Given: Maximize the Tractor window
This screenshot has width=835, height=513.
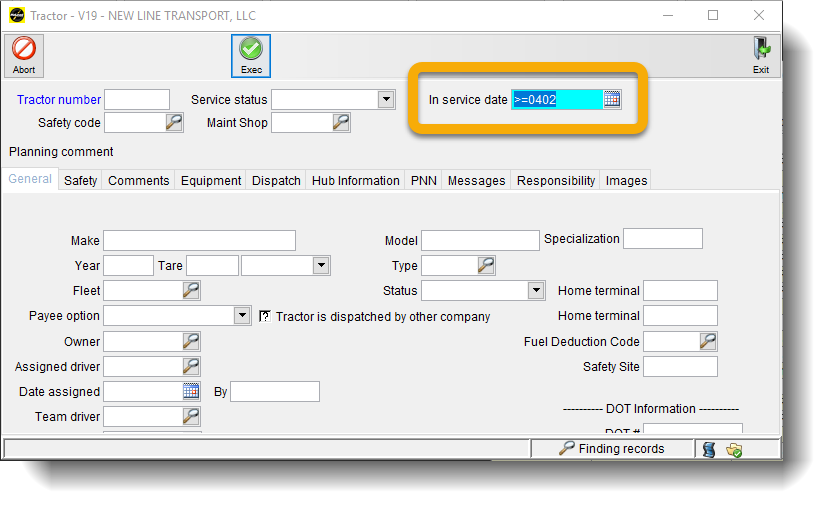Looking at the screenshot, I should click(x=713, y=15).
